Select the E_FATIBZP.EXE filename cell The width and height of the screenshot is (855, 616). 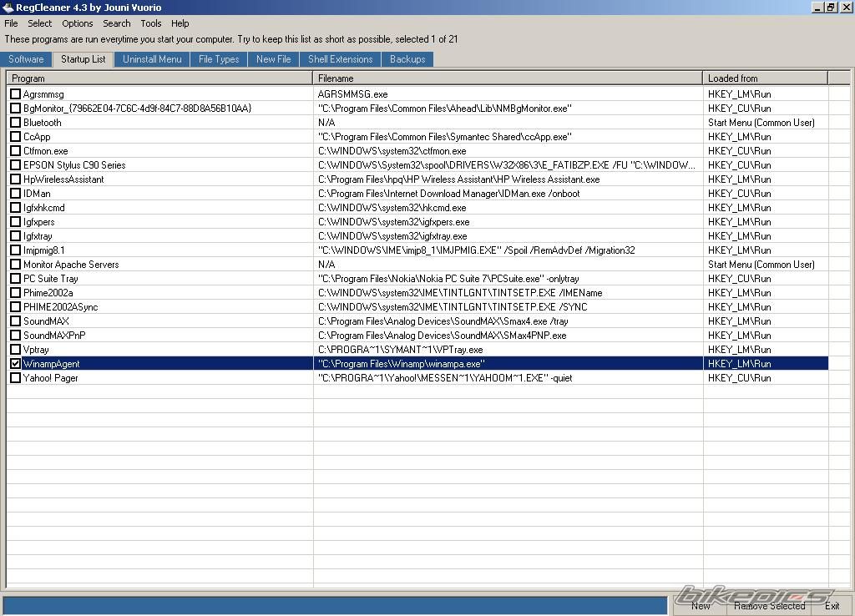[x=508, y=165]
